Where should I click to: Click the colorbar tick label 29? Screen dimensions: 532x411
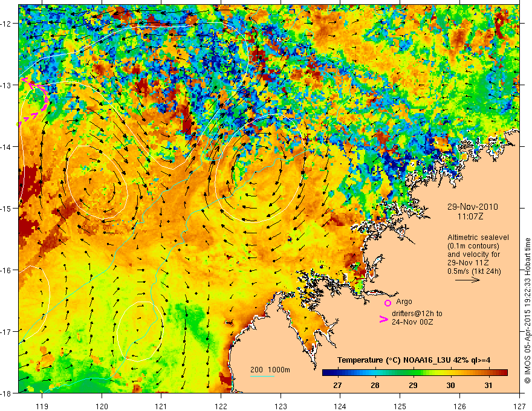pyautogui.click(x=413, y=386)
